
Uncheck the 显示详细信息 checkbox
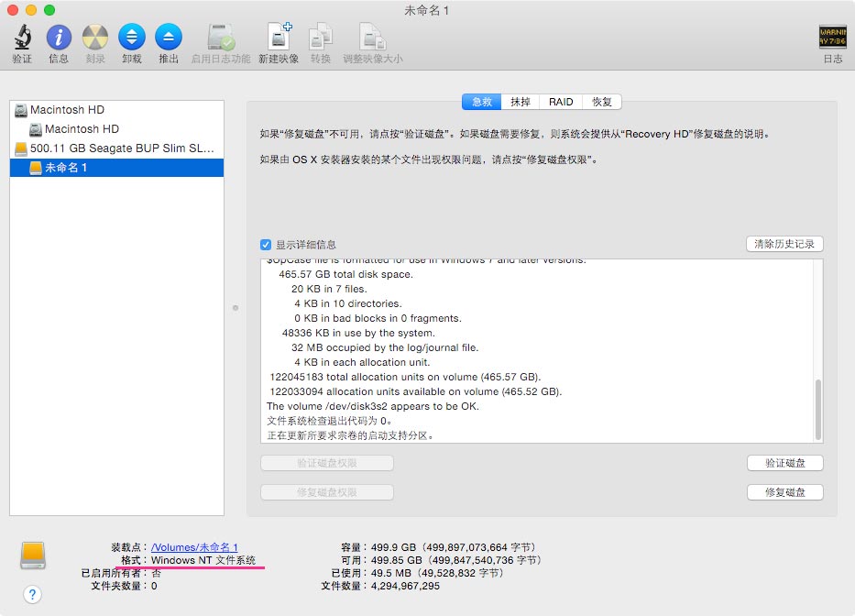[266, 245]
